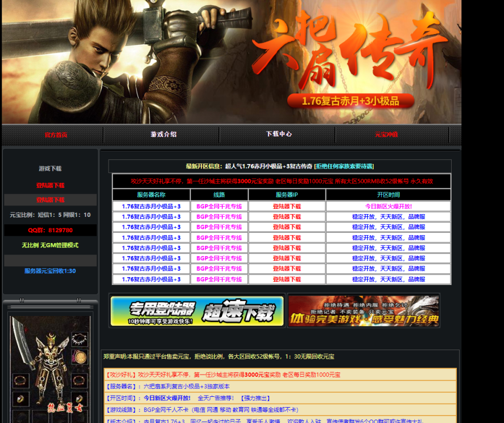Click the 【攻沙好礼】 info row
Viewport: 504px width, 423px height.
coord(280,375)
